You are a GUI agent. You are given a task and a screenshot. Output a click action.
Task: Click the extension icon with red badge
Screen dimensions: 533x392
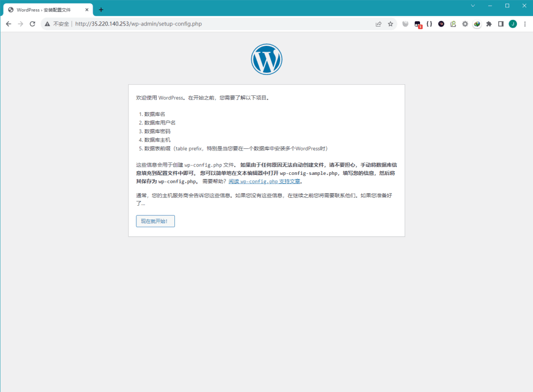pos(417,24)
